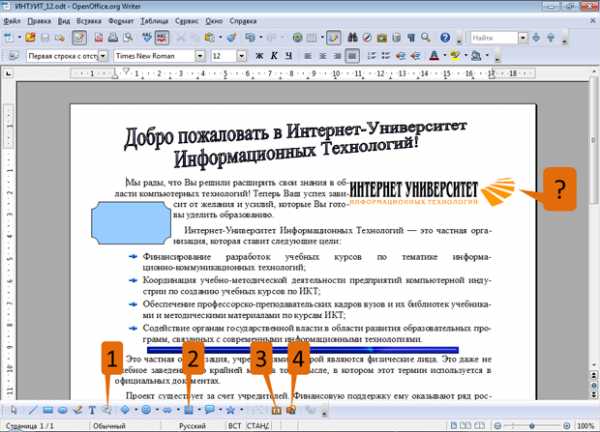The height and width of the screenshot is (432, 600).
Task: Expand the Stars shapes dropdown arrow
Action: coord(241,410)
